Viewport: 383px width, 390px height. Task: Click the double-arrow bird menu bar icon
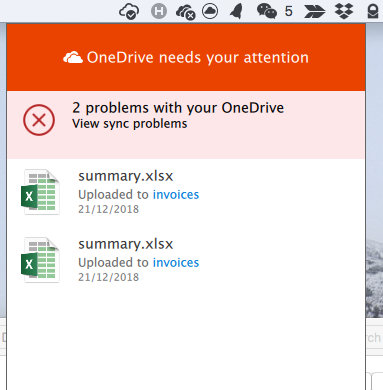point(314,11)
